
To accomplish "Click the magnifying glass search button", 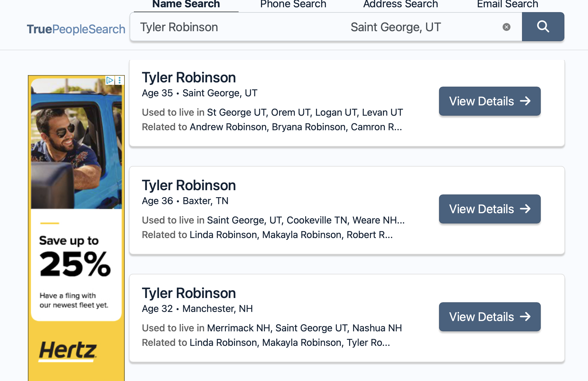I will click(543, 27).
